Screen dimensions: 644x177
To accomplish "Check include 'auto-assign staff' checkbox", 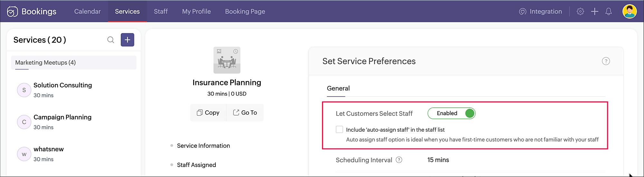I will (x=339, y=129).
